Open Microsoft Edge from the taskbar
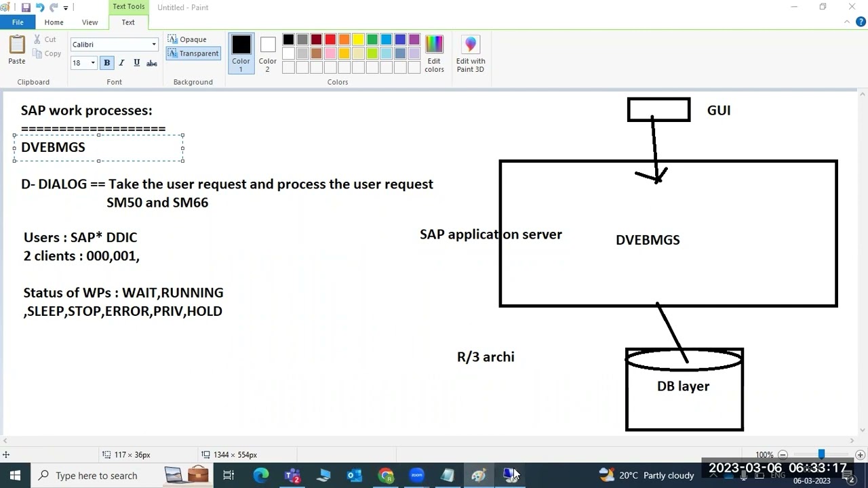This screenshot has width=868, height=488. 261,475
